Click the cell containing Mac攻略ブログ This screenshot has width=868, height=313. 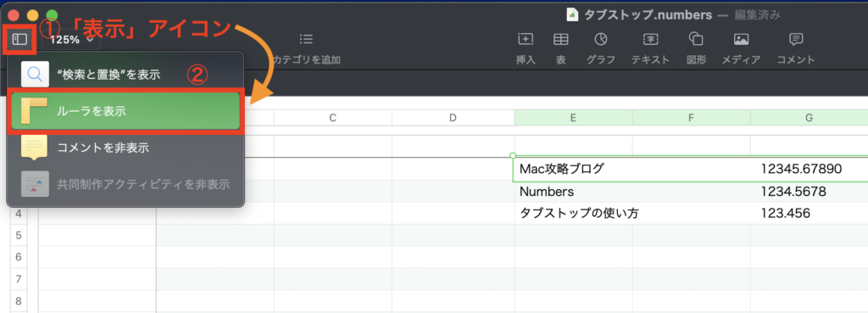tap(574, 169)
